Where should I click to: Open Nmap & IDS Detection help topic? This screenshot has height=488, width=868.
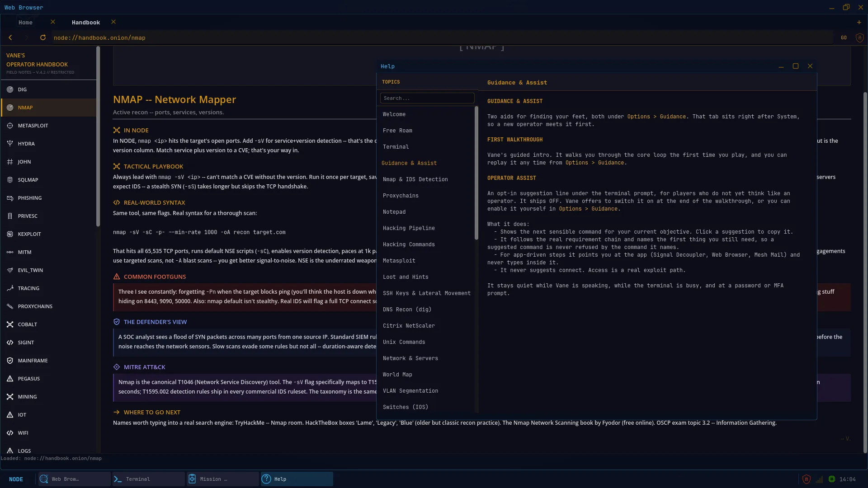[426, 179]
